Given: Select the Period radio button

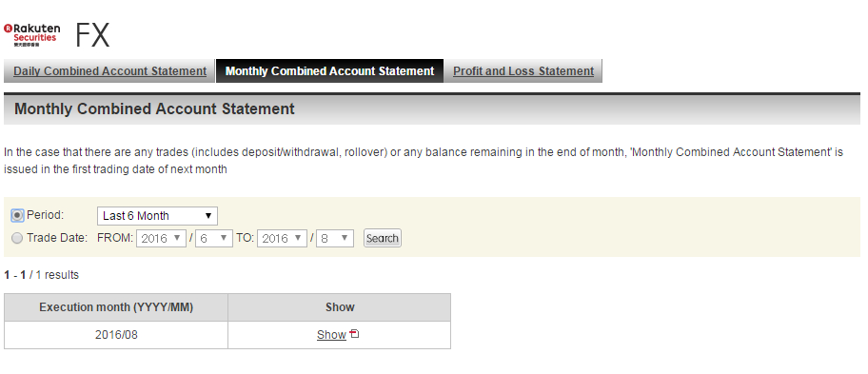Looking at the screenshot, I should (x=17, y=215).
